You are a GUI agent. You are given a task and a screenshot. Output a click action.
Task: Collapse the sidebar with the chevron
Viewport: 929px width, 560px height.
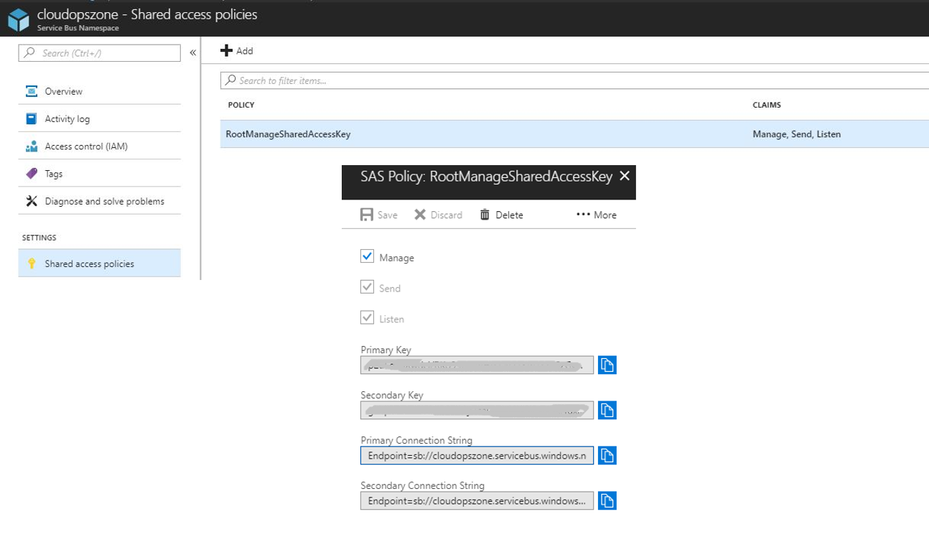coord(192,52)
